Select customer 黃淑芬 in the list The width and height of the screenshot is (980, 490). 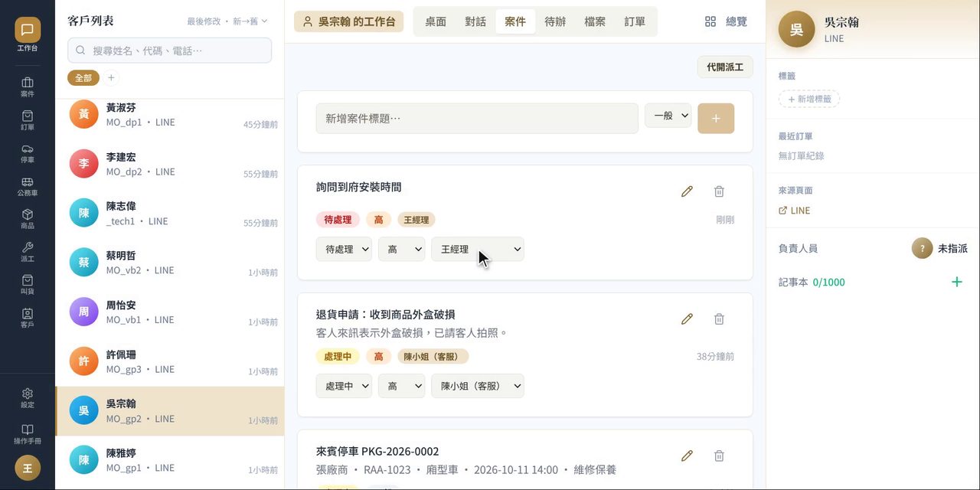click(x=170, y=115)
